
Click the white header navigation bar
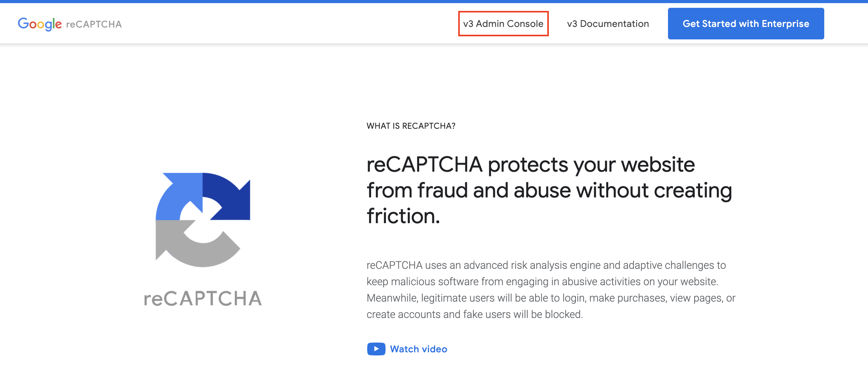click(x=273, y=23)
